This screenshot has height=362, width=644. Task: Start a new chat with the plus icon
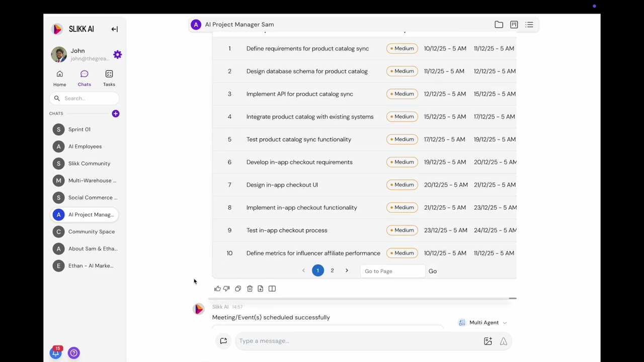coord(115,114)
